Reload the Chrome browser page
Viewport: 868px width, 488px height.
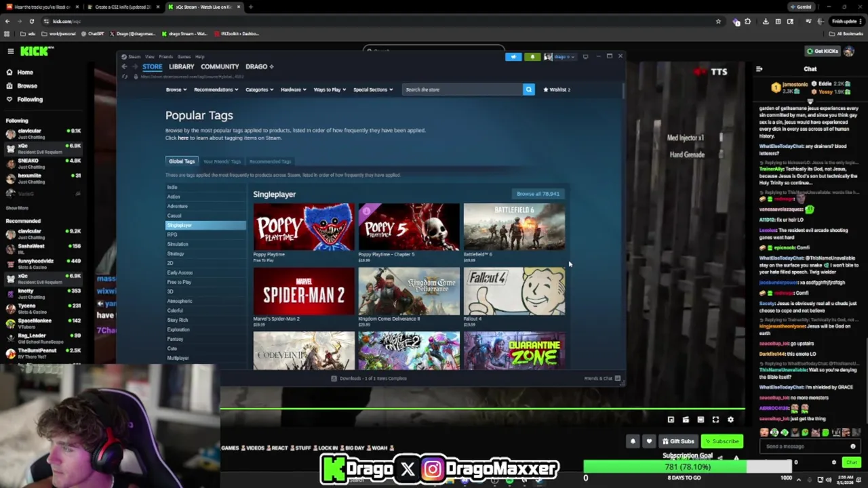point(31,21)
